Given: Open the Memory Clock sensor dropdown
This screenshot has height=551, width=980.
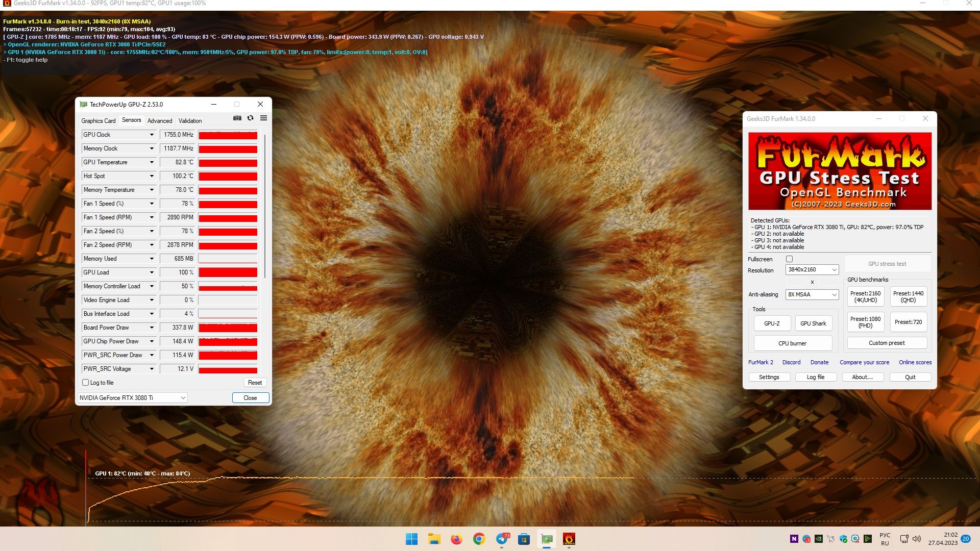Looking at the screenshot, I should click(152, 148).
